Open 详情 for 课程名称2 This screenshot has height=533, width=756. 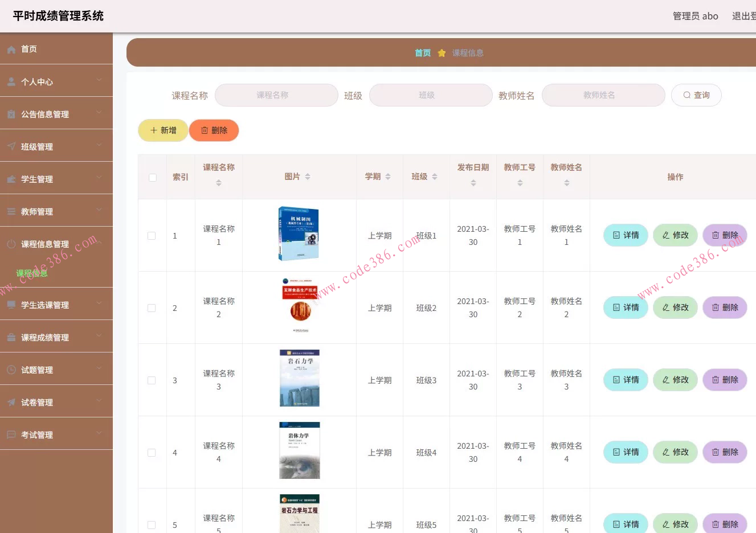tap(625, 307)
